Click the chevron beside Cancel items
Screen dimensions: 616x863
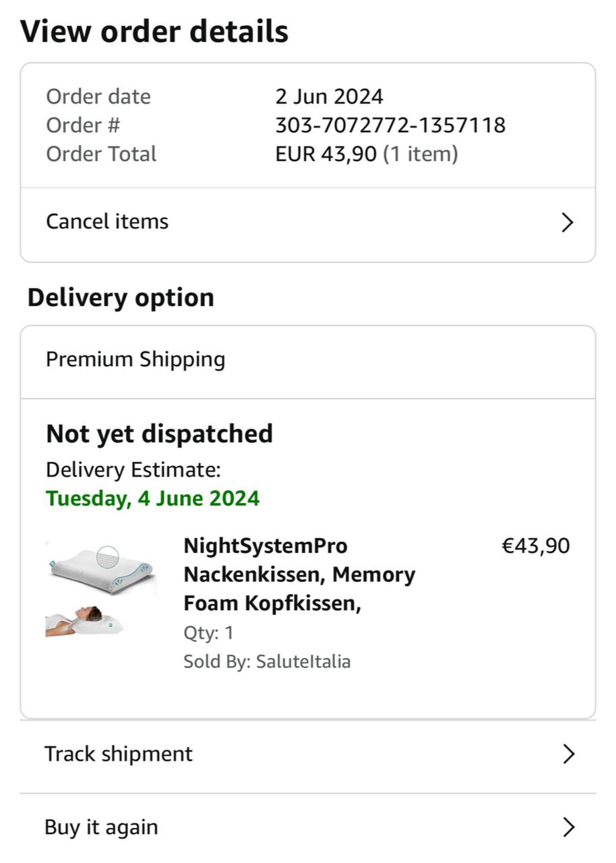tap(567, 222)
